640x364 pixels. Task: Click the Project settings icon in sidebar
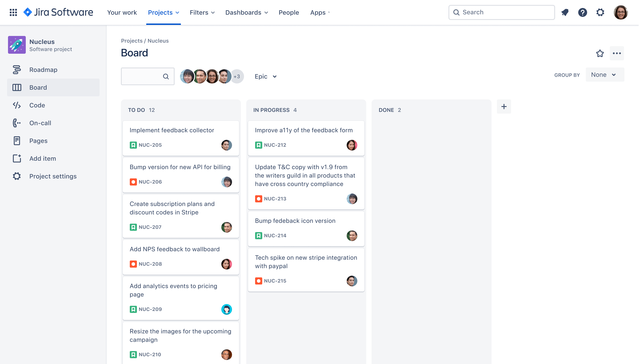click(x=16, y=176)
